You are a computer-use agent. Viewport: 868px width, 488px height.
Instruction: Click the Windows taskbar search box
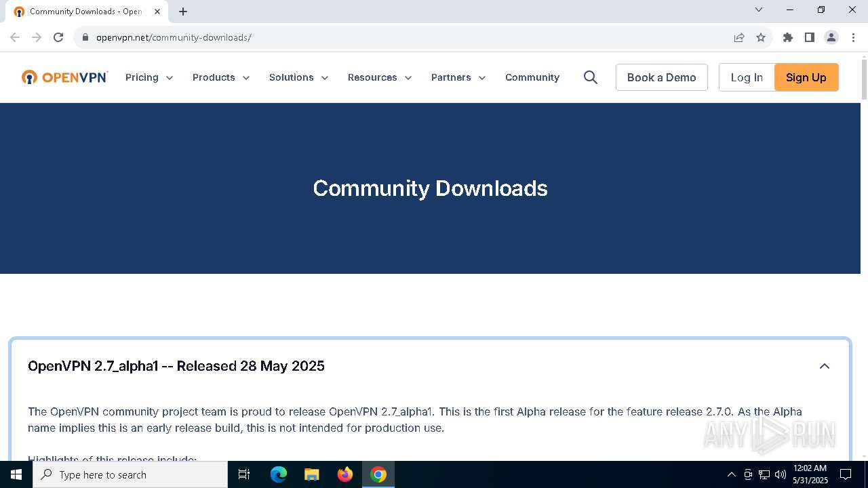click(130, 474)
